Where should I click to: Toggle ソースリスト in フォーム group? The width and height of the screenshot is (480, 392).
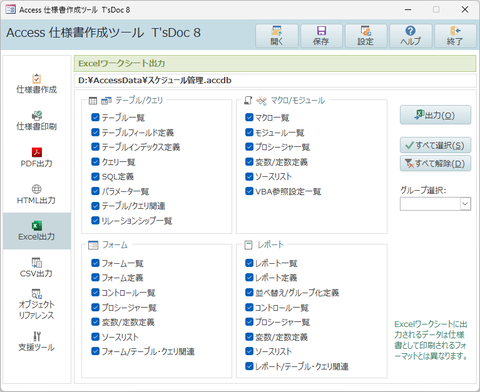point(95,337)
